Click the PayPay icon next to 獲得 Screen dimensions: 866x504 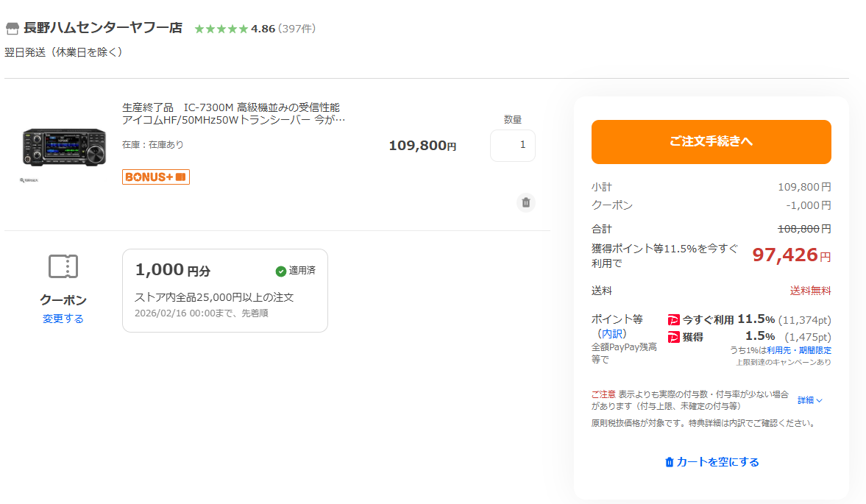pos(673,337)
